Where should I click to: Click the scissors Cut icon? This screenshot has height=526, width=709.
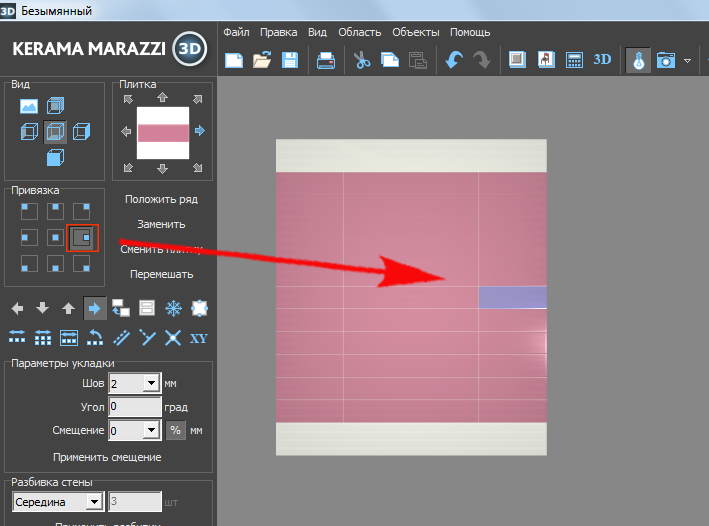(362, 60)
